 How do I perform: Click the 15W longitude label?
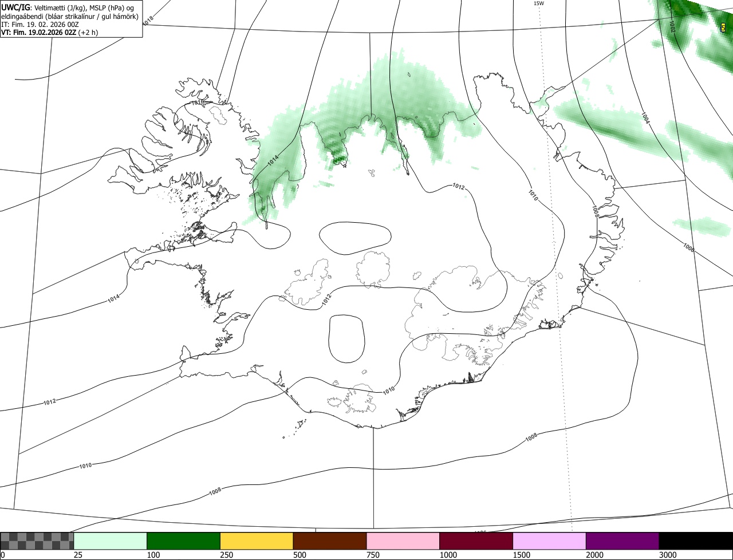coord(538,3)
